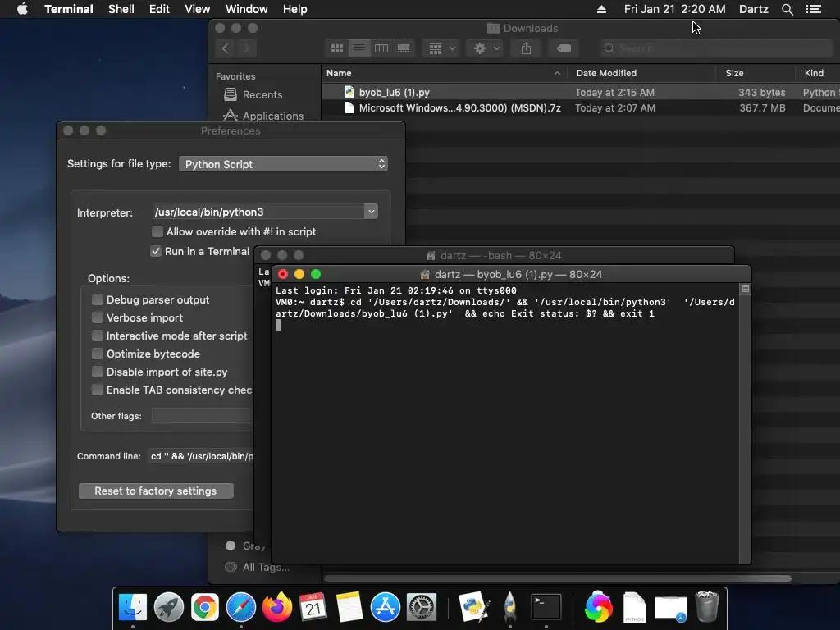Open Spotlight search in menu bar
Screen dimensions: 840x630
[x=787, y=9]
